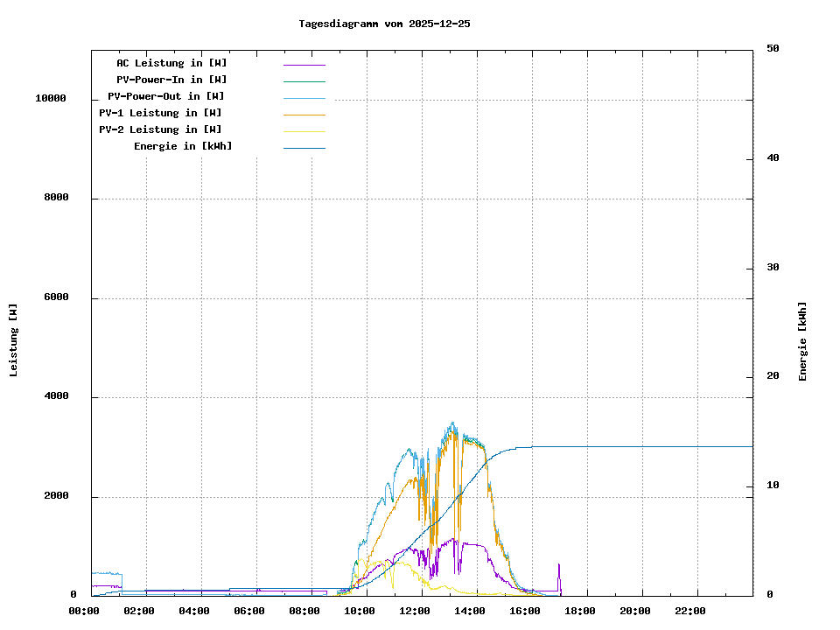
Task: Click the 16:00 time axis label
Action: (x=526, y=611)
